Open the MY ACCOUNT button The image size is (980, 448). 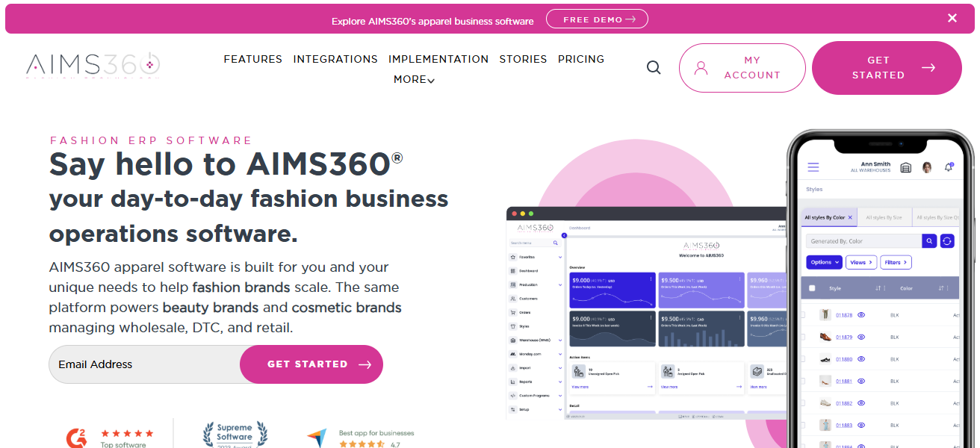(742, 68)
